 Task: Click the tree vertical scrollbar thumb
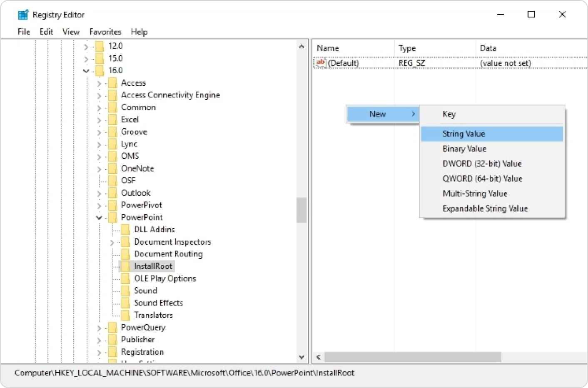(301, 210)
